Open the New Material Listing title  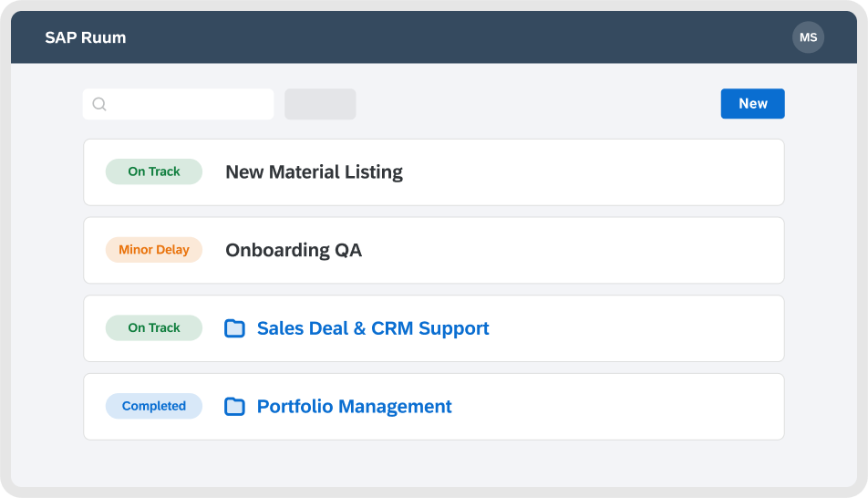click(314, 172)
